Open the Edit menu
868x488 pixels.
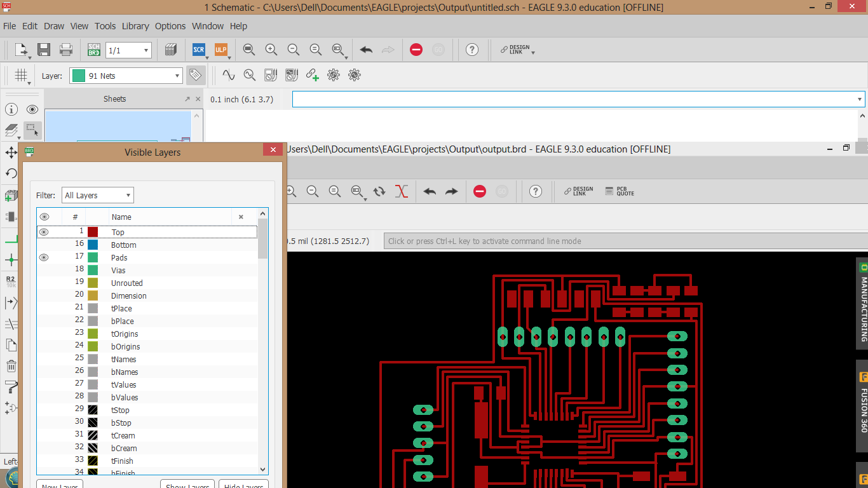pos(30,26)
